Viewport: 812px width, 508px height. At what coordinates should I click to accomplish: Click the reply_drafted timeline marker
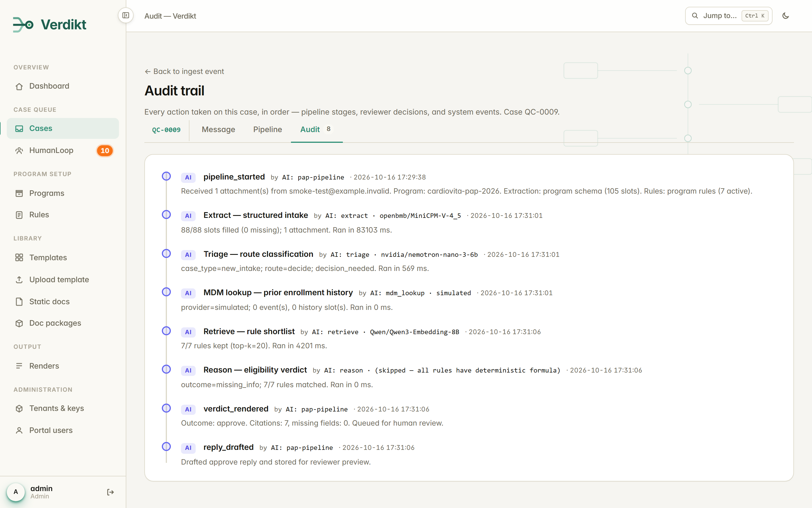point(166,446)
